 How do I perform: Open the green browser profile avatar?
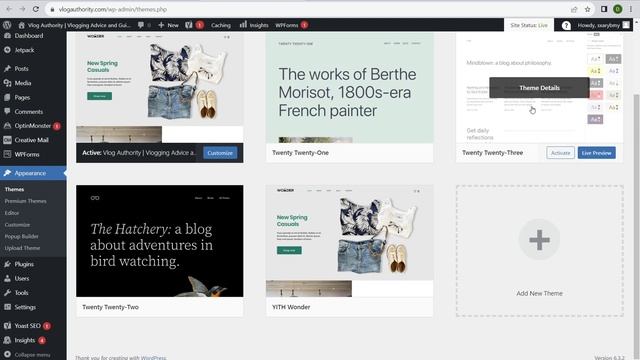618,9
